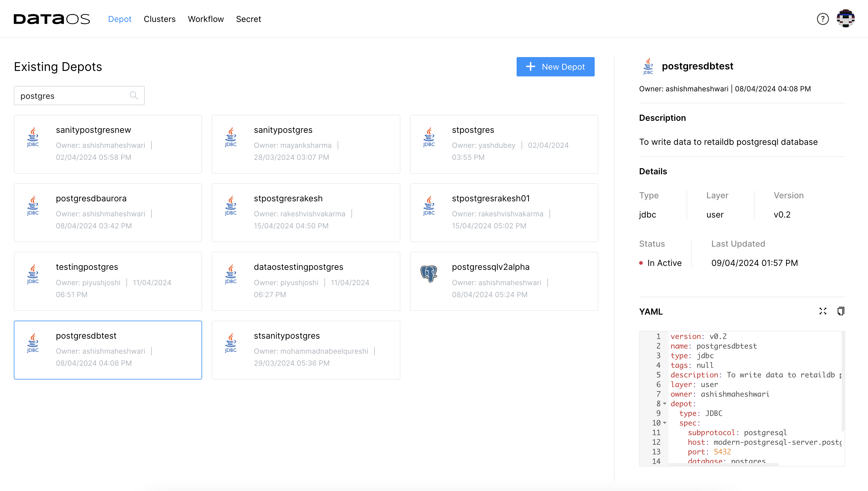Click the New Depot button
The height and width of the screenshot is (491, 868).
(x=555, y=66)
